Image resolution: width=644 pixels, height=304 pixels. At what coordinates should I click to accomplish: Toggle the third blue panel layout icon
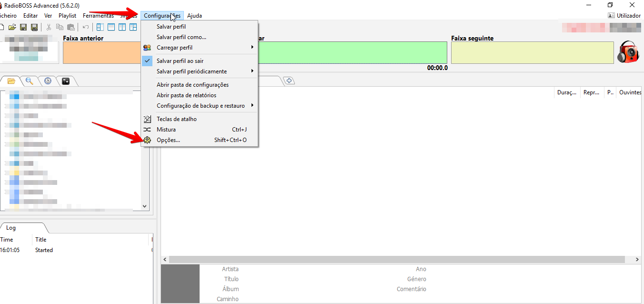tap(122, 27)
